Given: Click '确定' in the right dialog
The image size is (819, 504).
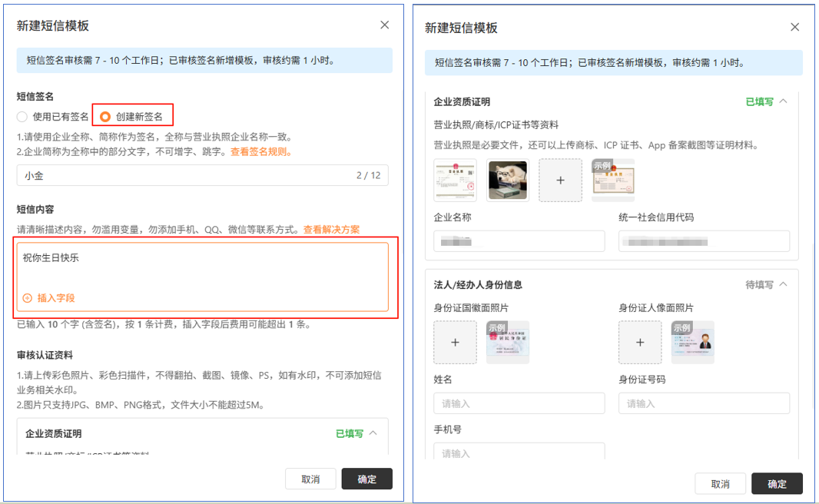Looking at the screenshot, I should tap(777, 483).
